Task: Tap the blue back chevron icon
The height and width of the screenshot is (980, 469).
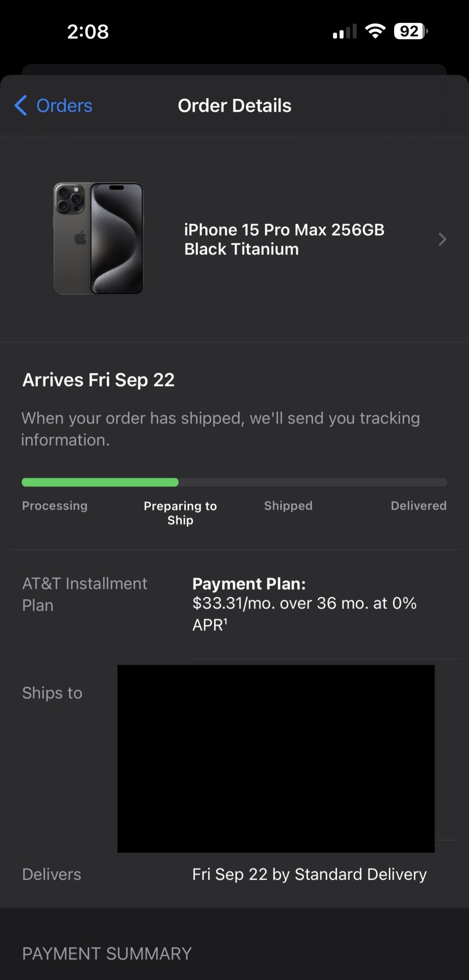Action: tap(21, 106)
